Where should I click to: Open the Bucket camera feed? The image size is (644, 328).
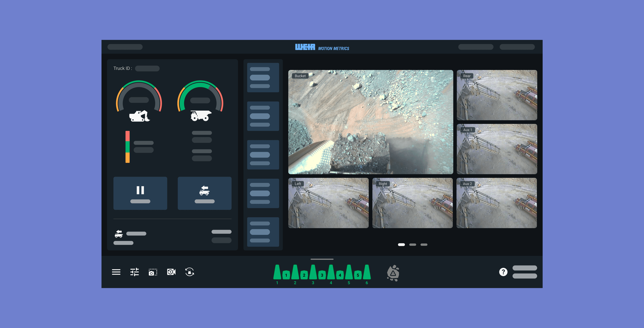pyautogui.click(x=370, y=122)
